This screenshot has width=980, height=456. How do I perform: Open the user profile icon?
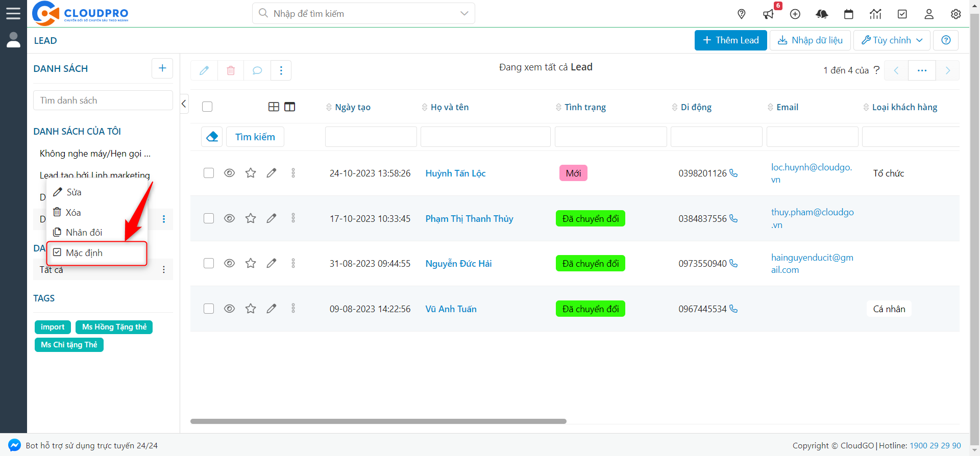tap(929, 14)
